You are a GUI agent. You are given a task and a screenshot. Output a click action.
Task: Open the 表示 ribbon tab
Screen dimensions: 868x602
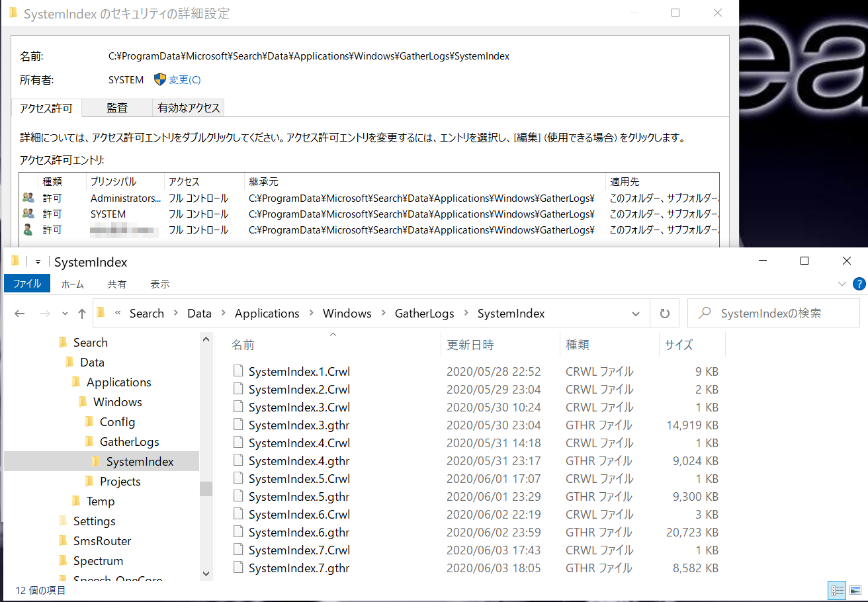point(160,284)
